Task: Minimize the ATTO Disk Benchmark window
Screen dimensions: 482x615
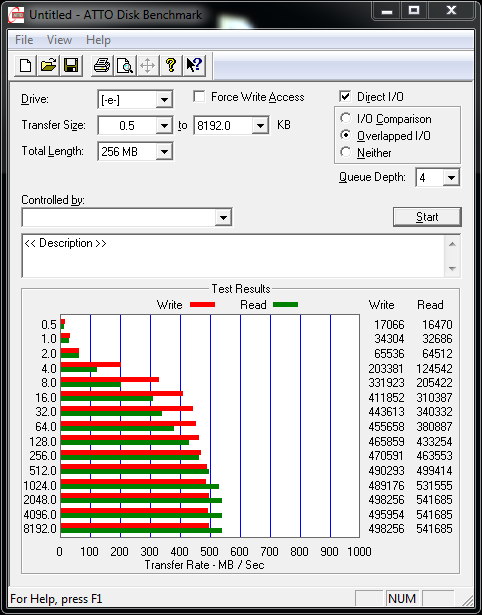Action: 387,11
